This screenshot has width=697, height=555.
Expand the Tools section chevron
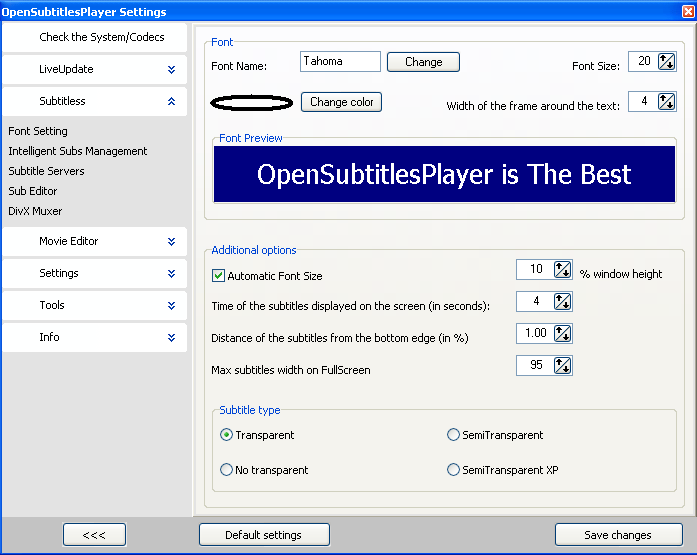click(172, 305)
